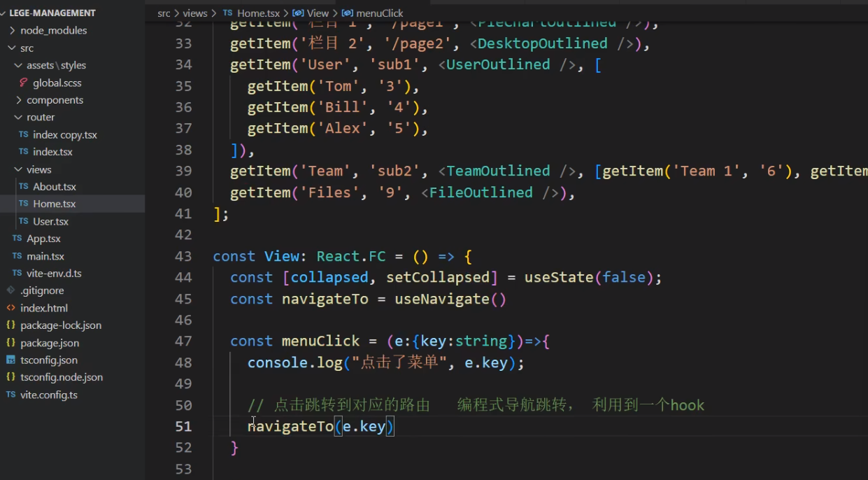Open About.tsx file
868x480 pixels.
[55, 187]
